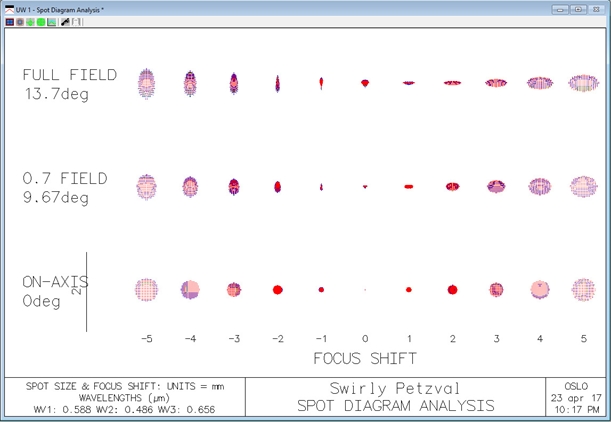Click the '3' focus shift tick label
Image resolution: width=611 pixels, height=422 pixels.
496,339
